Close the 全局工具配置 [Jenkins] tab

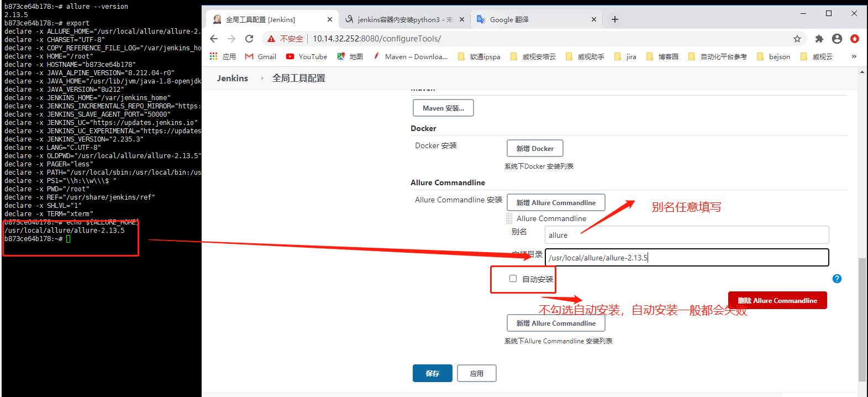[330, 19]
